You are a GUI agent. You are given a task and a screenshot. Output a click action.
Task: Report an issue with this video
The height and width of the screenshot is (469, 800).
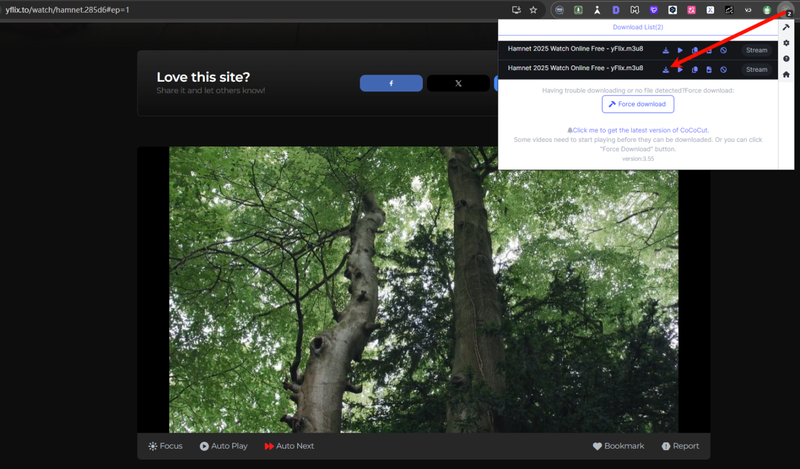[680, 446]
